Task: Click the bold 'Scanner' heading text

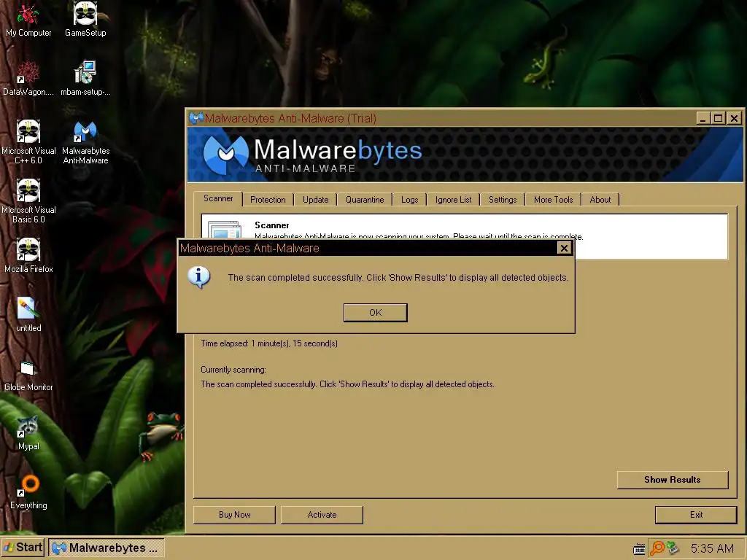Action: click(x=271, y=225)
